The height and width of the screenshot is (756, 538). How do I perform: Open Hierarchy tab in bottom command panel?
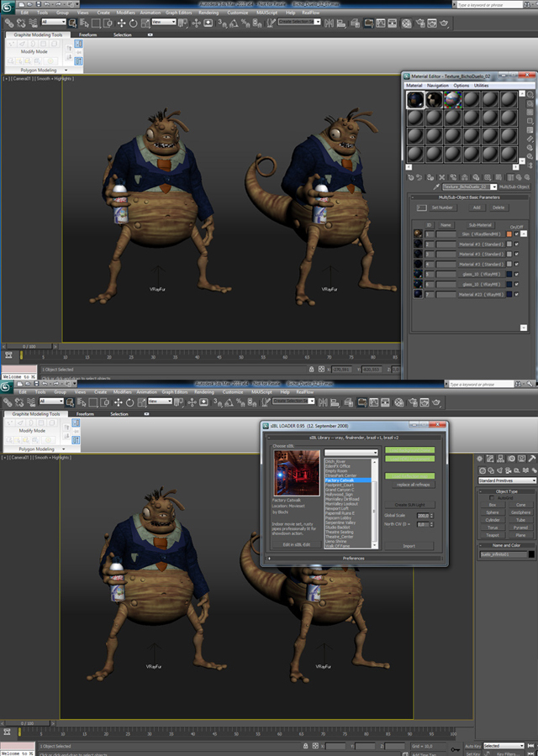click(x=500, y=459)
